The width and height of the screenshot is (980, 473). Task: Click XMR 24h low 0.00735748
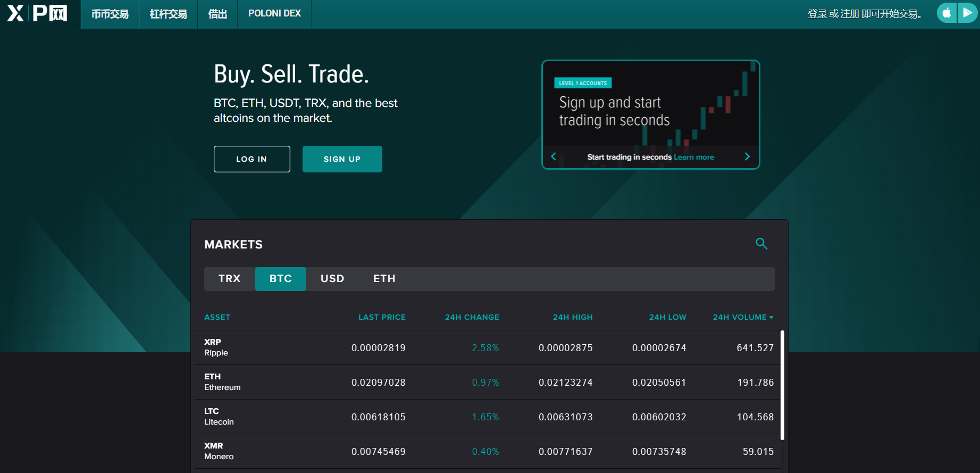pos(659,452)
